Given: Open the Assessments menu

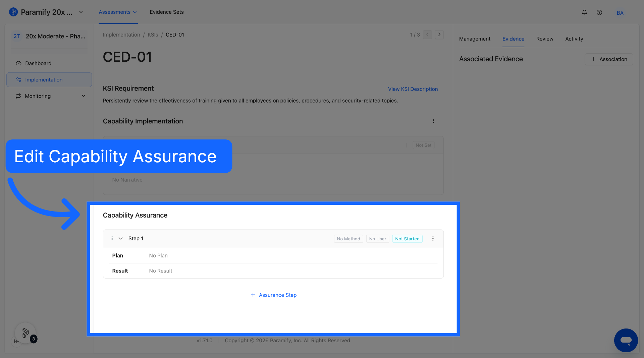Looking at the screenshot, I should (x=118, y=12).
